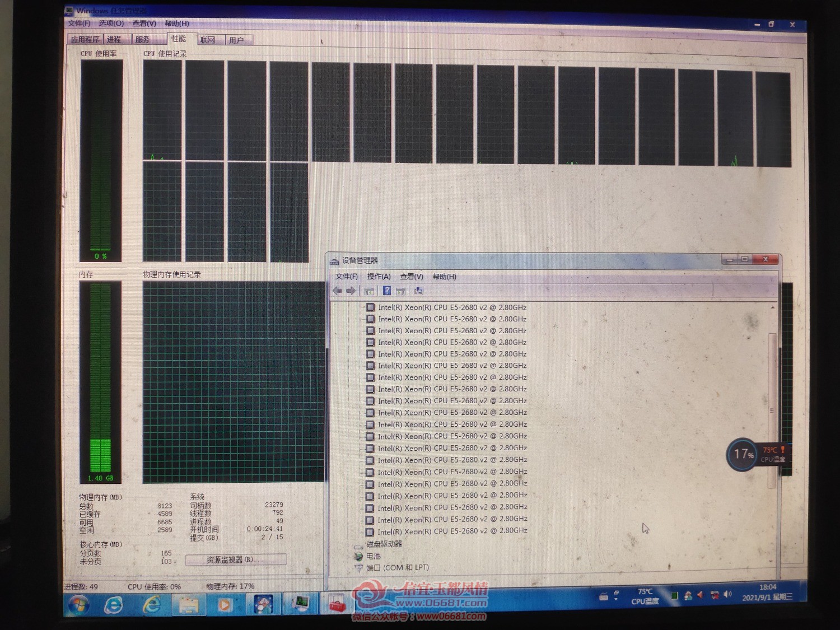This screenshot has height=630, width=840.
Task: Open Task Manager's 查看(V) menu
Action: pyautogui.click(x=144, y=24)
